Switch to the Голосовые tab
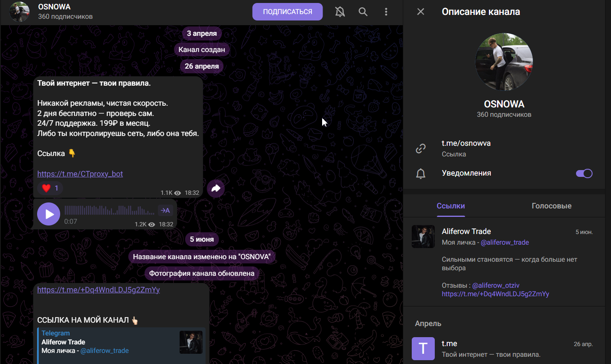611x364 pixels. tap(551, 206)
